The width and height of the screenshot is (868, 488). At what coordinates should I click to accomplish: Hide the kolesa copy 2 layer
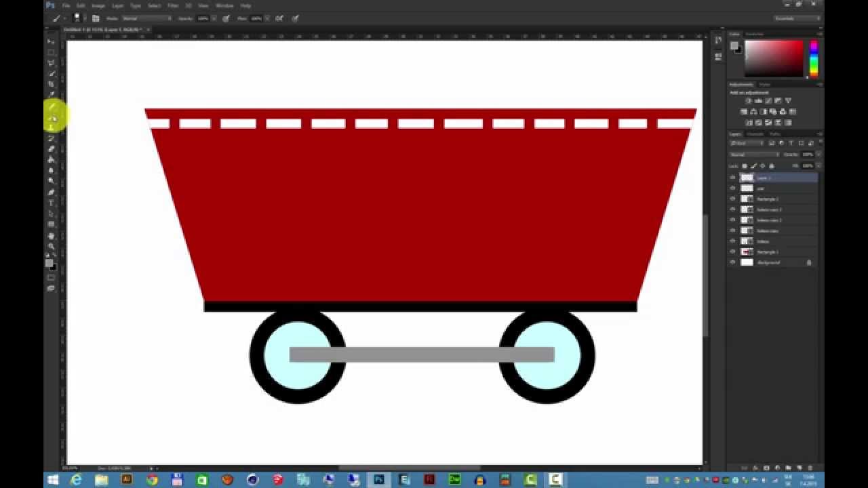pyautogui.click(x=732, y=220)
